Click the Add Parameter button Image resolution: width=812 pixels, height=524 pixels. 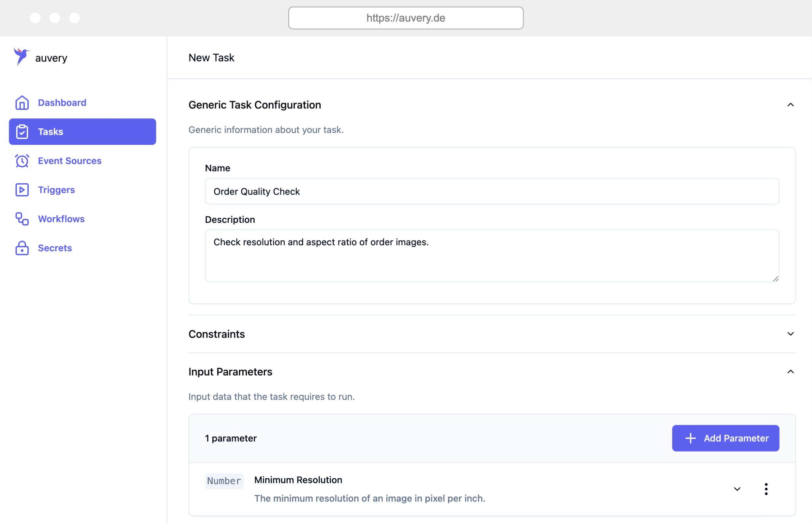(726, 438)
